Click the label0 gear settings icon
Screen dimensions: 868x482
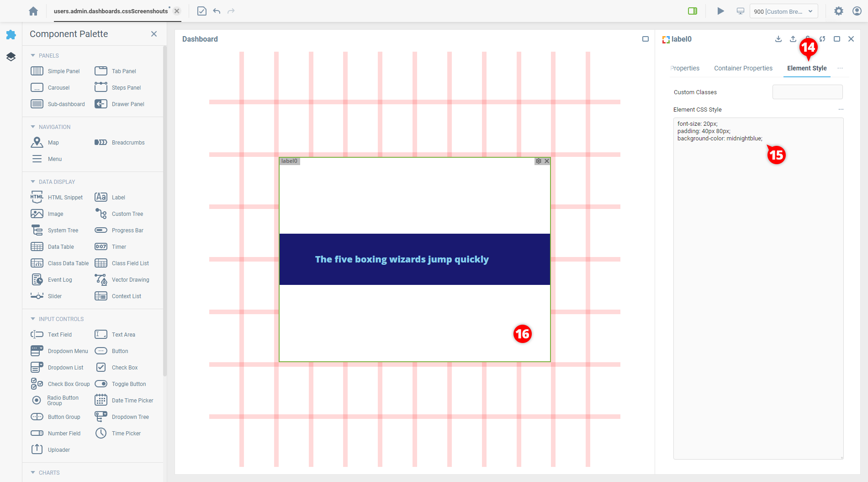click(x=539, y=161)
